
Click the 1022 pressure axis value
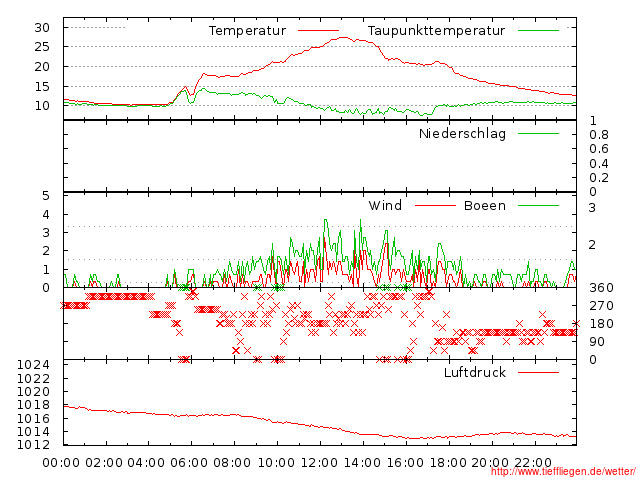click(33, 378)
